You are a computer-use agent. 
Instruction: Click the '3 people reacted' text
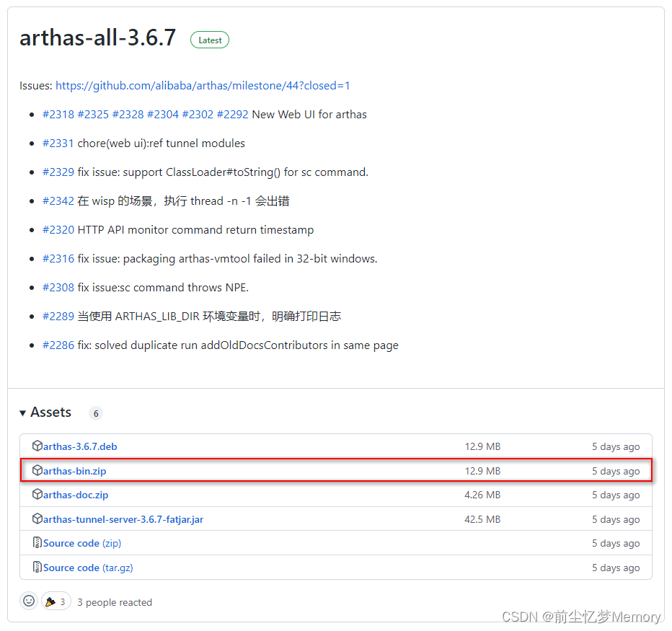click(x=115, y=602)
